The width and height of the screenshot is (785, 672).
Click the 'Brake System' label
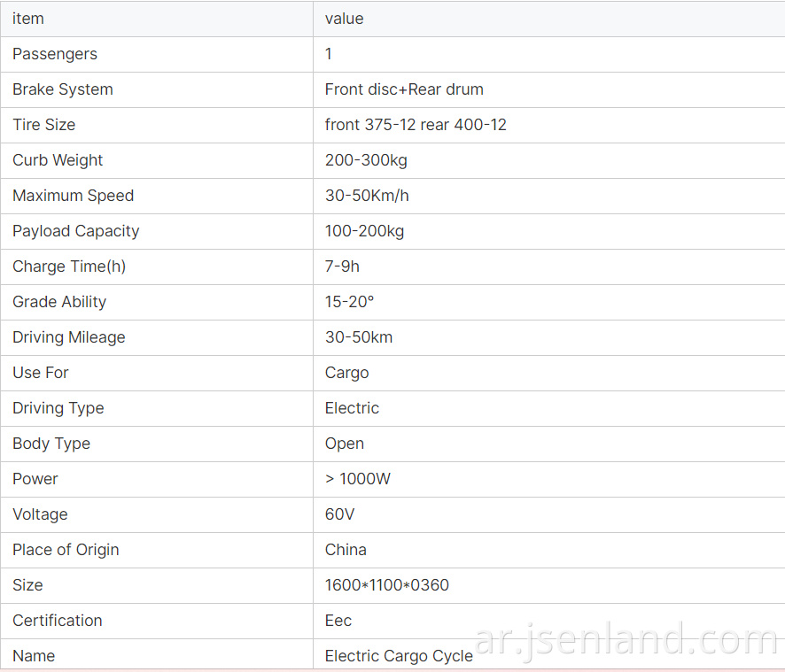click(63, 89)
